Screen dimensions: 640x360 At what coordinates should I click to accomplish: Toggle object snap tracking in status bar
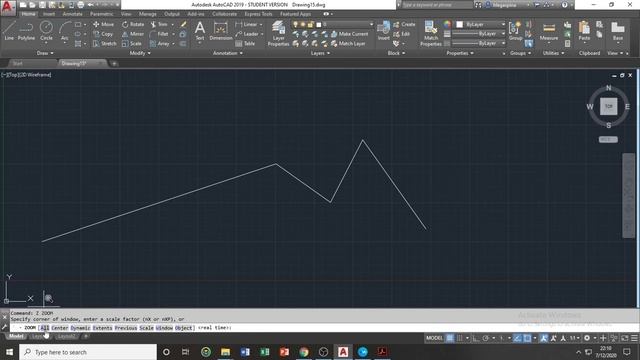518,338
